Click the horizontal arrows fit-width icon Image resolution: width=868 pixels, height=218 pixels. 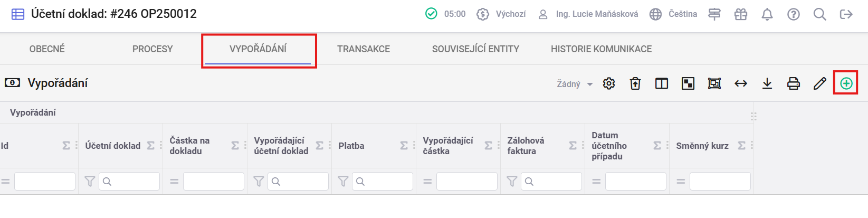point(741,83)
